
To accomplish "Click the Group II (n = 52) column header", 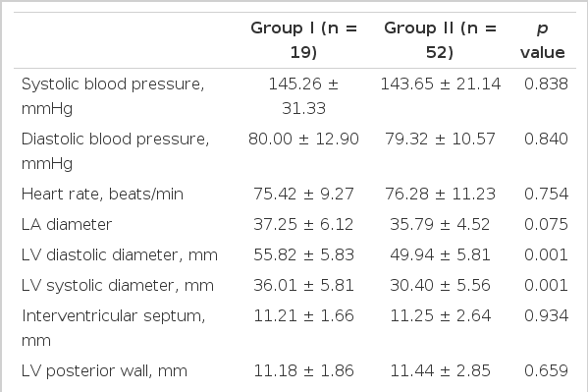I will [x=440, y=40].
